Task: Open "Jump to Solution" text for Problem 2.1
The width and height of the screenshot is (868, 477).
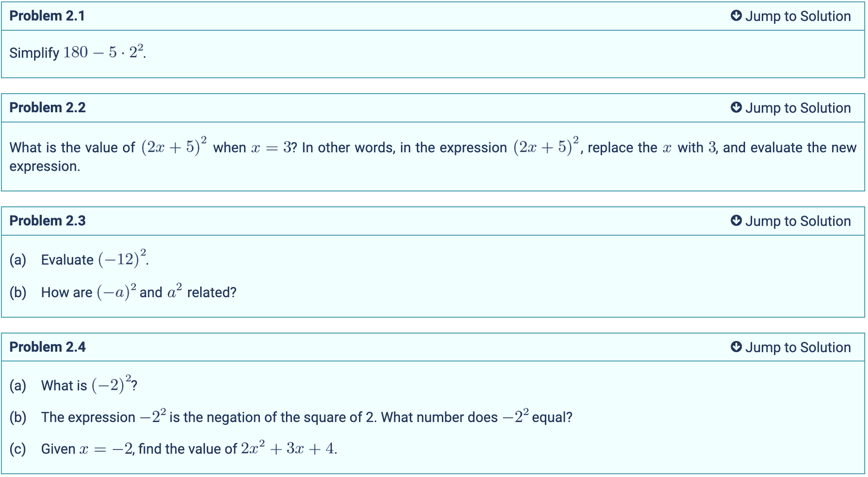Action: [798, 16]
